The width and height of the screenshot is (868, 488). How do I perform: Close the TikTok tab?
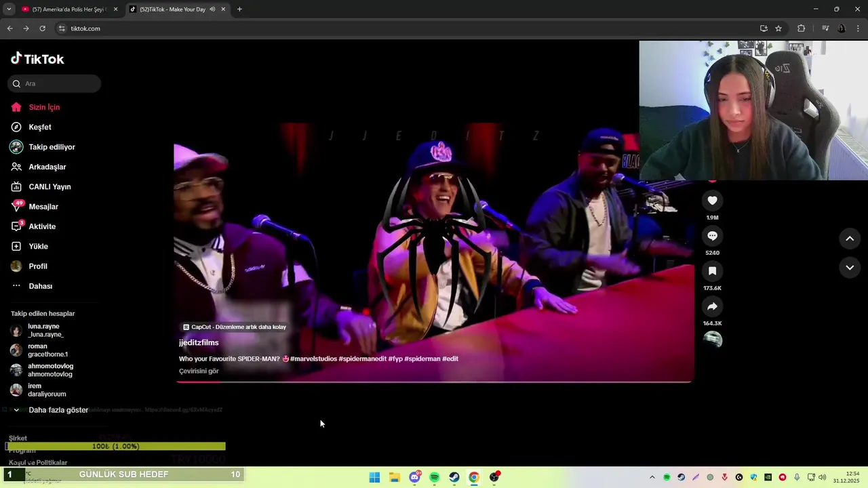pyautogui.click(x=223, y=9)
